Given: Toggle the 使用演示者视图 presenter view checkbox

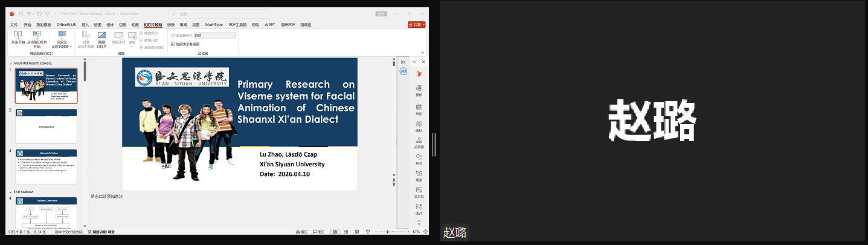Looking at the screenshot, I should tap(173, 44).
